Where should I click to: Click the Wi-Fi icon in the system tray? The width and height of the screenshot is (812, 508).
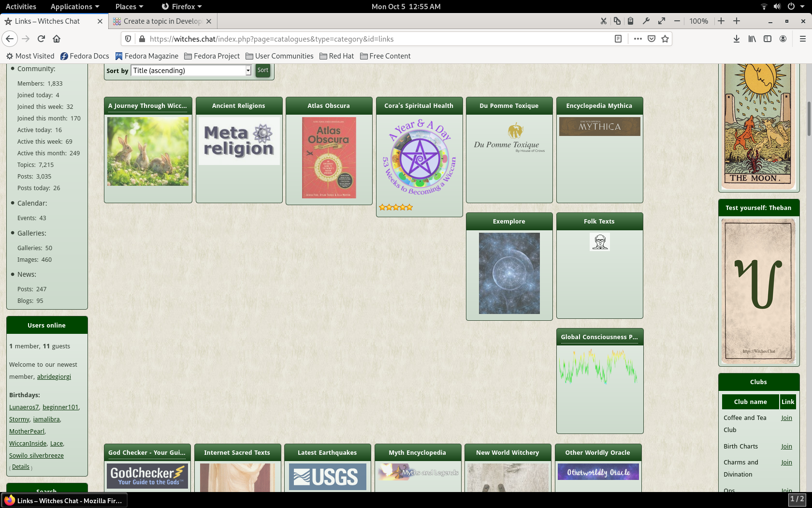pyautogui.click(x=763, y=6)
